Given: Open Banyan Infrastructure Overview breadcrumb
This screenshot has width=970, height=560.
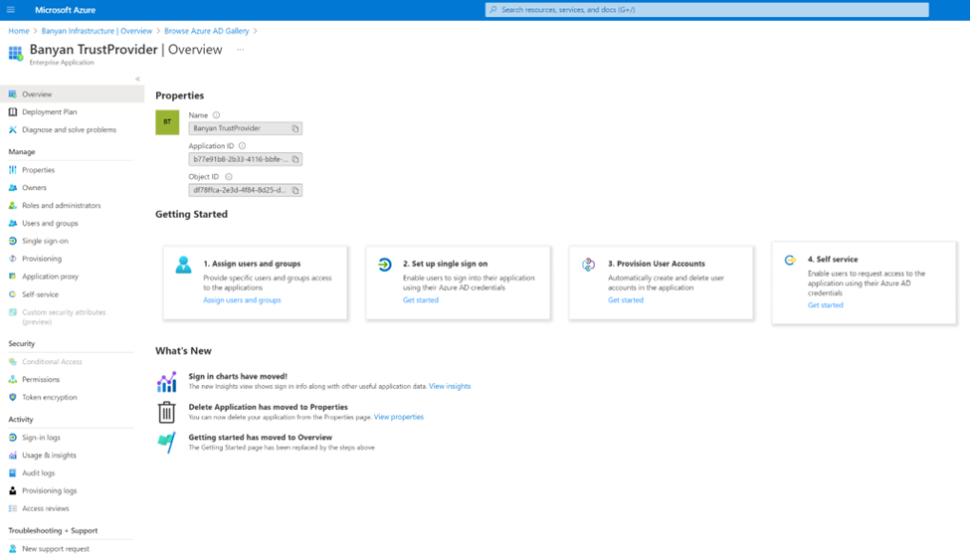Looking at the screenshot, I should click(x=97, y=31).
